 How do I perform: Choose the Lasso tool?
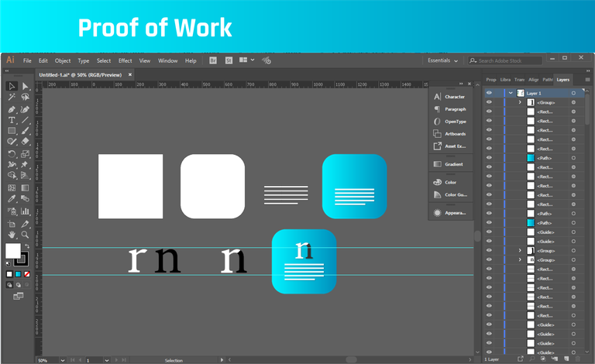coord(25,97)
